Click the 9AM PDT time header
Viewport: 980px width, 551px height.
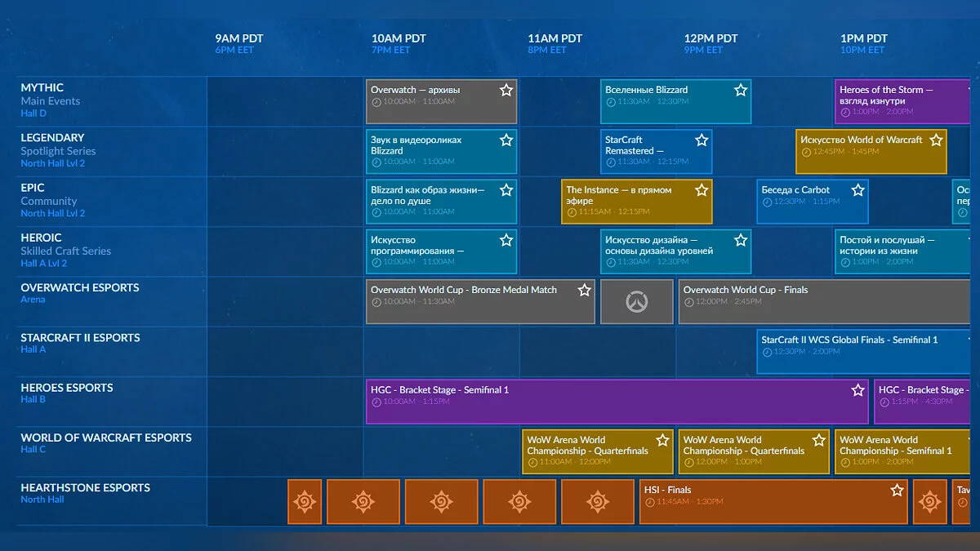[239, 38]
